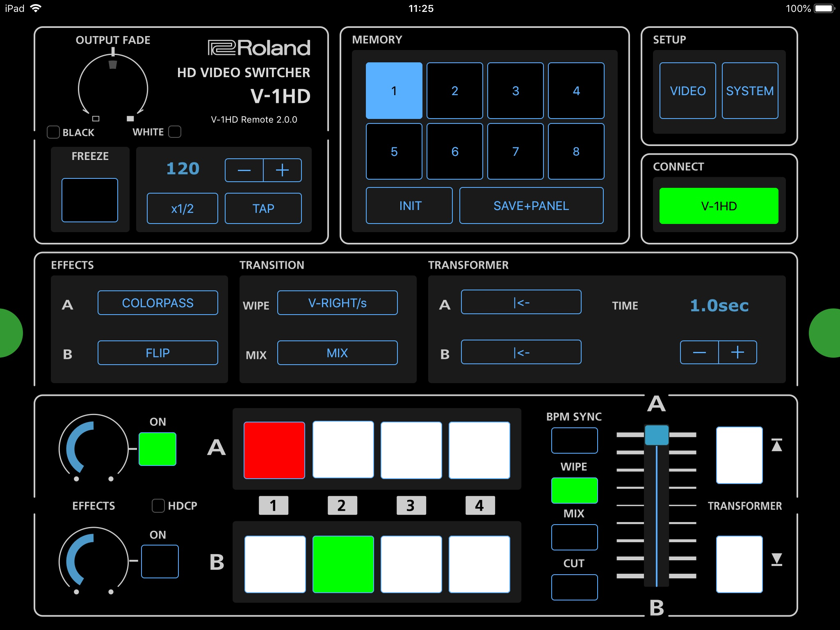Click the BPM plus button
The width and height of the screenshot is (840, 630).
282,170
